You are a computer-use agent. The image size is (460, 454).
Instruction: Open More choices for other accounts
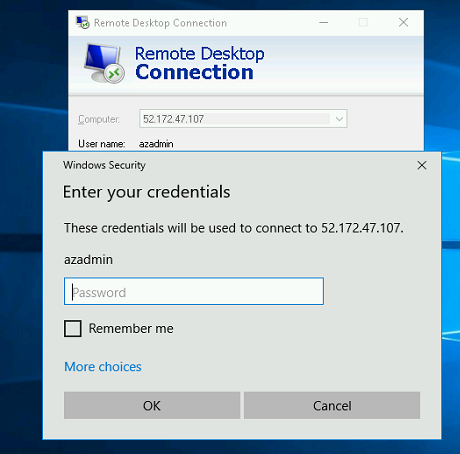click(103, 367)
